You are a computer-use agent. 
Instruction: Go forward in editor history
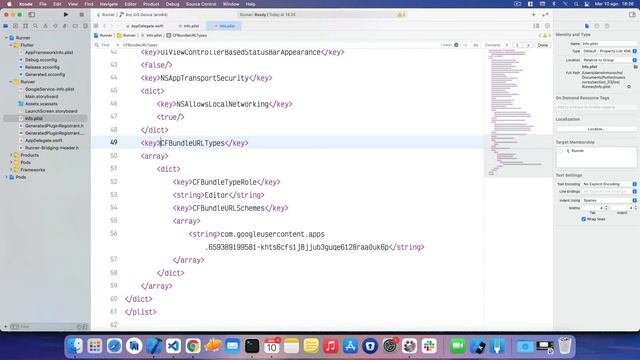(x=111, y=26)
